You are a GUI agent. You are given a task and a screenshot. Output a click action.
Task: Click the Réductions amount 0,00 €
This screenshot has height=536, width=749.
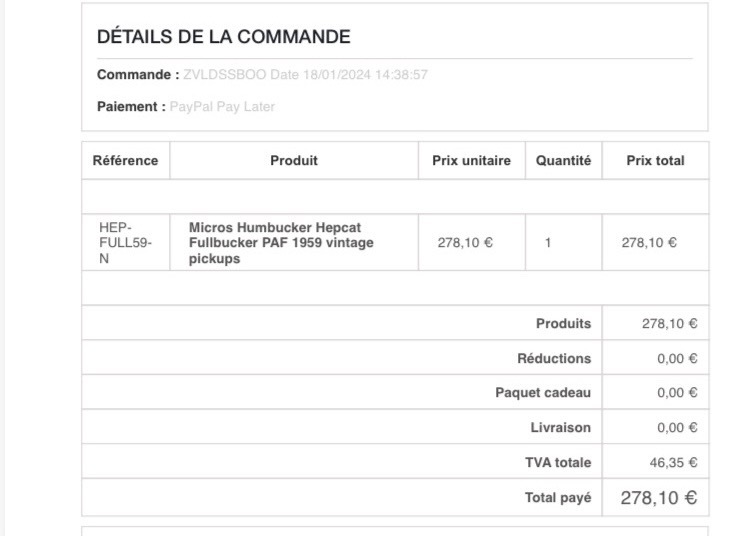677,358
